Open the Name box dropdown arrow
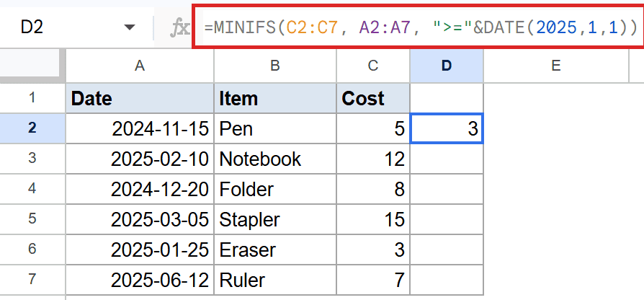 pos(130,27)
